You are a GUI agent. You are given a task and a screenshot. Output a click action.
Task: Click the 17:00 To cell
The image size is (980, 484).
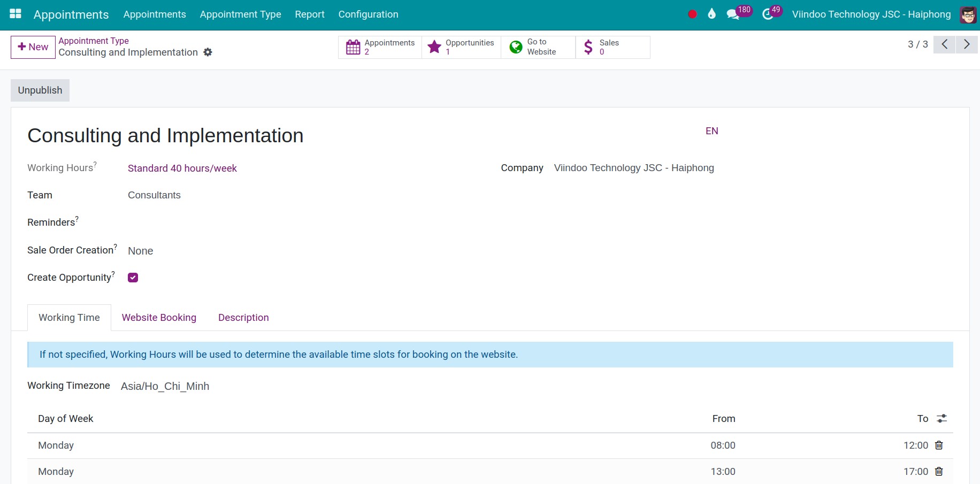tap(916, 472)
